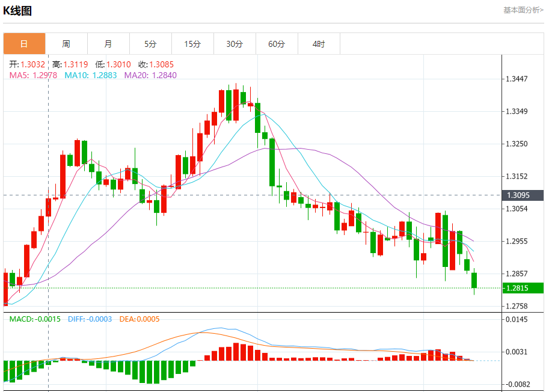The height and width of the screenshot is (392, 549).
Task: Click the MACD value label
Action: (x=35, y=319)
